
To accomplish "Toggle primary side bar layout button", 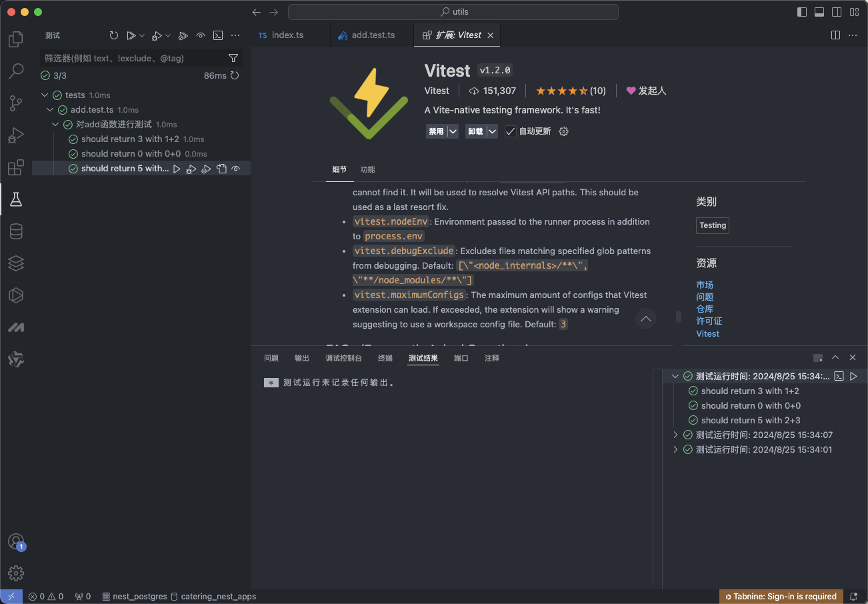I will pos(802,12).
